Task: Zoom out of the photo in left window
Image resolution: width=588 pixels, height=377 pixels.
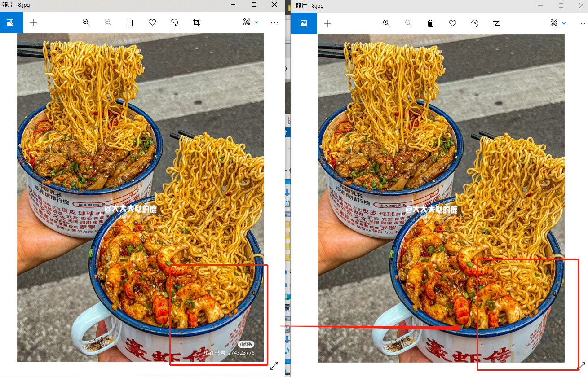Action: point(108,22)
